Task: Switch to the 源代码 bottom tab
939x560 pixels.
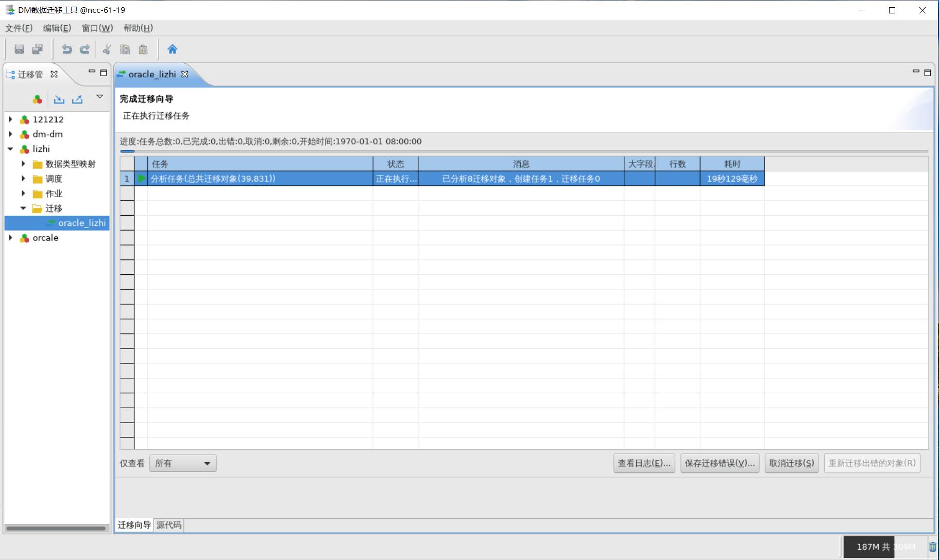Action: point(169,525)
